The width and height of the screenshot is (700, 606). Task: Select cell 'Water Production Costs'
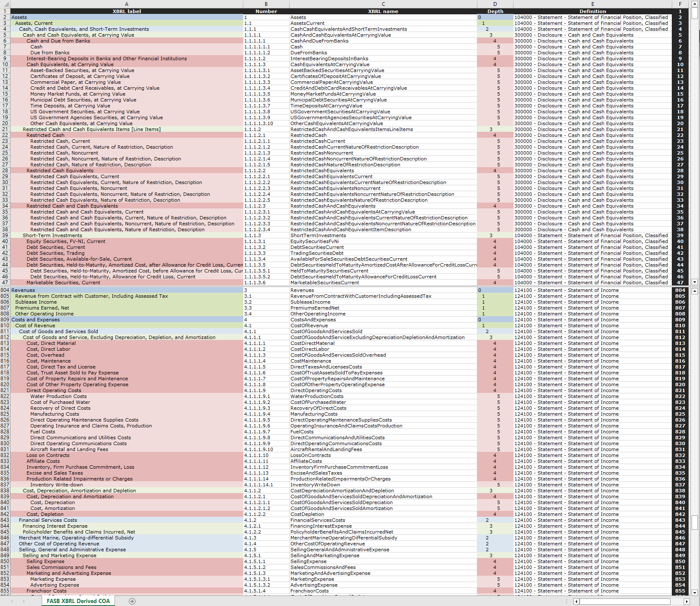click(x=127, y=396)
